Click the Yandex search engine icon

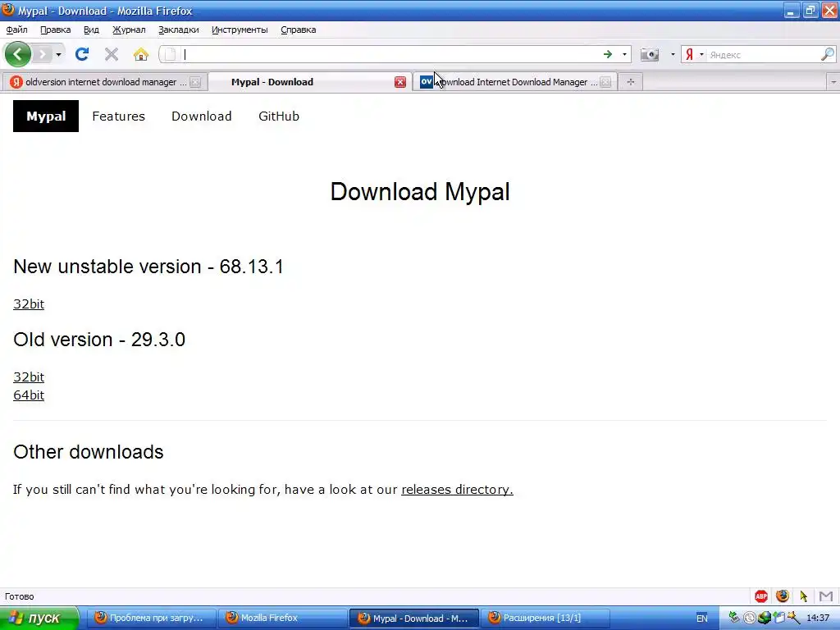pos(689,55)
